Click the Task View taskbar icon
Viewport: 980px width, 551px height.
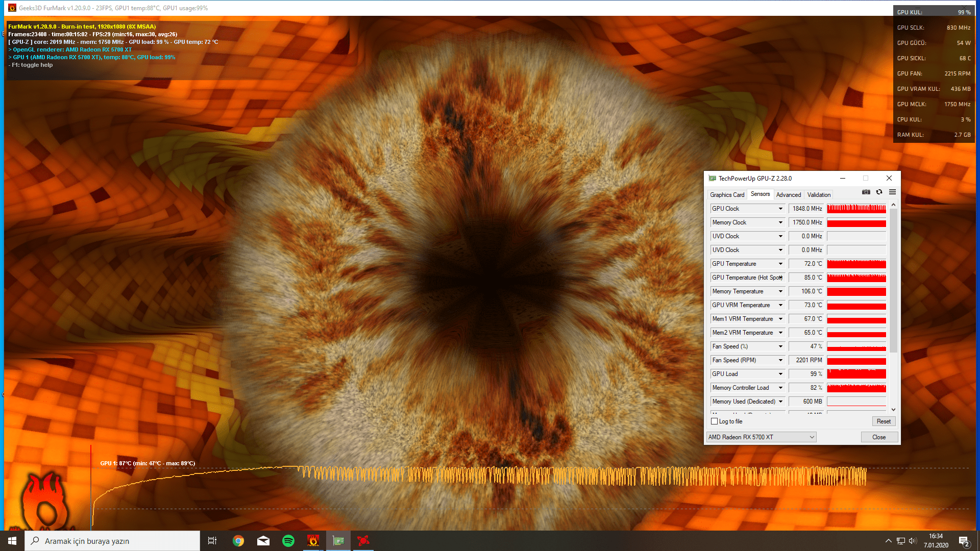[212, 541]
